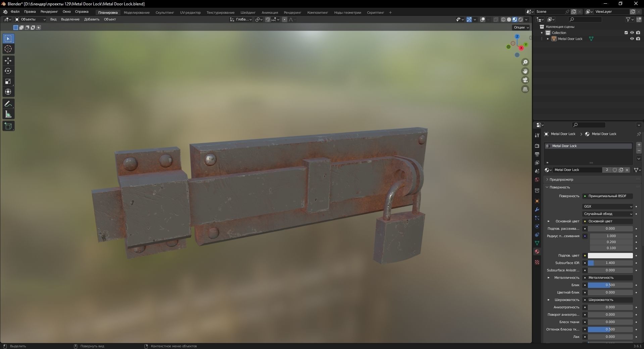
Task: Open the Output properties tab
Action: pos(537,154)
